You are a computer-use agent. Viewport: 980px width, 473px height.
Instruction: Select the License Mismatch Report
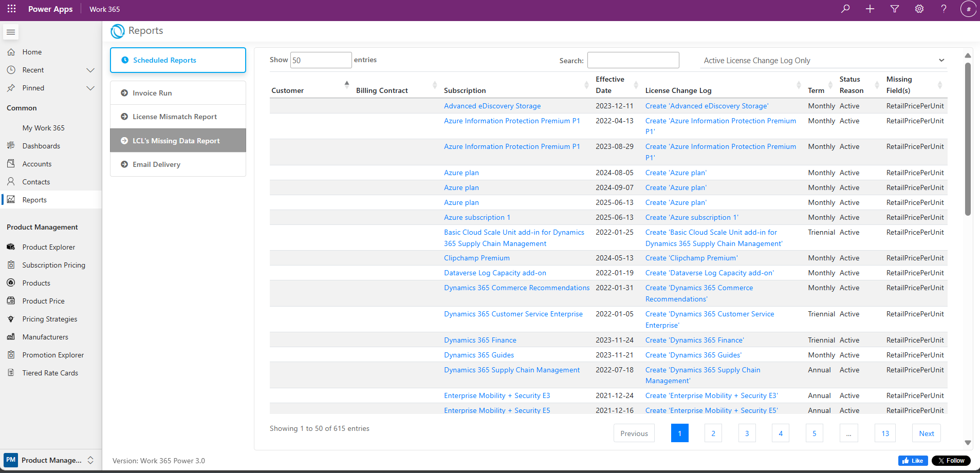coord(178,117)
